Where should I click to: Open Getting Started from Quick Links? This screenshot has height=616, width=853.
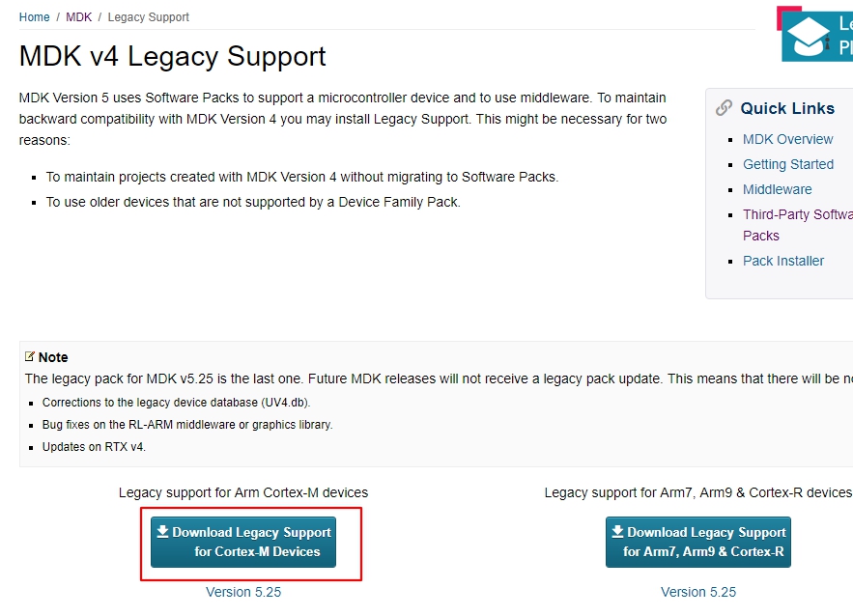[x=787, y=164]
